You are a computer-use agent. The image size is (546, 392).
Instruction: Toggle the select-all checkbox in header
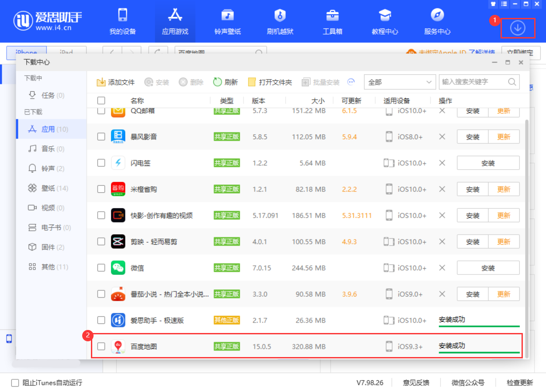(x=101, y=101)
